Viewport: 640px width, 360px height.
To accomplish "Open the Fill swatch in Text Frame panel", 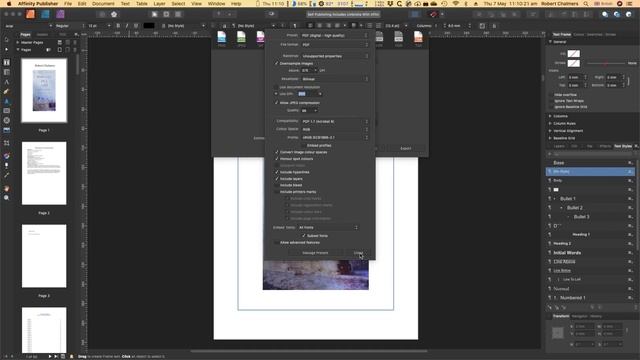I will click(573, 53).
